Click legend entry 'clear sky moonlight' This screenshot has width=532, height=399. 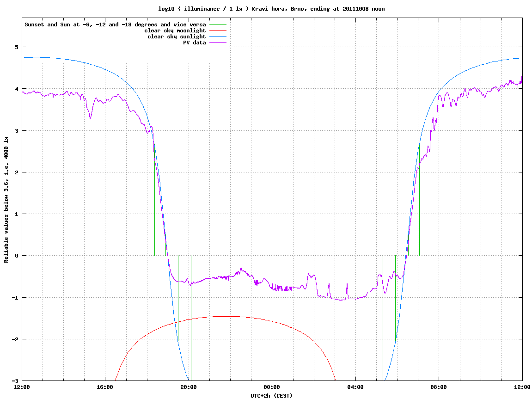(175, 31)
